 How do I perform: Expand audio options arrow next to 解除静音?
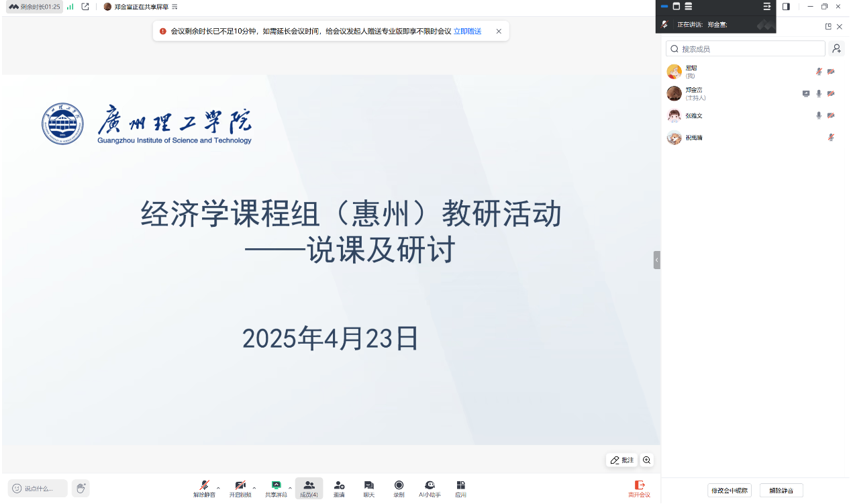pos(218,488)
